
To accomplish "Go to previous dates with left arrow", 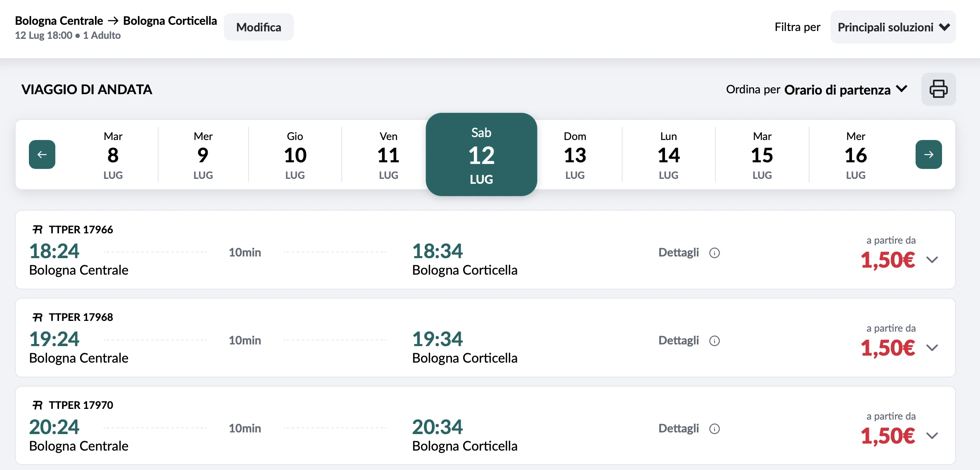I will click(42, 154).
